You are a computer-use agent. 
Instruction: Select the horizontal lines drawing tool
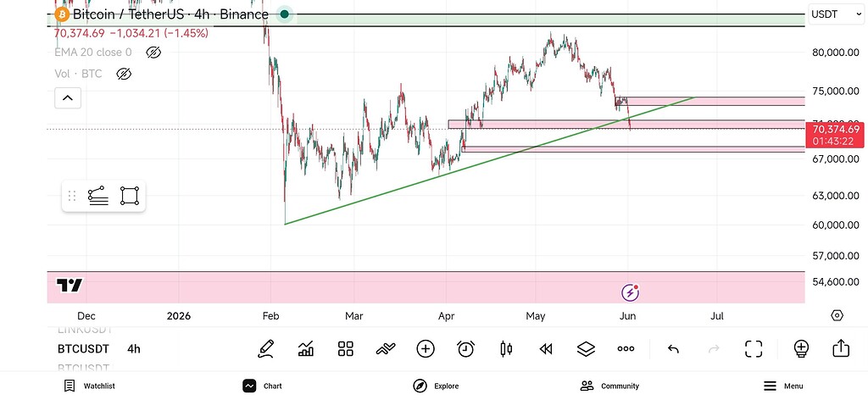pos(98,197)
